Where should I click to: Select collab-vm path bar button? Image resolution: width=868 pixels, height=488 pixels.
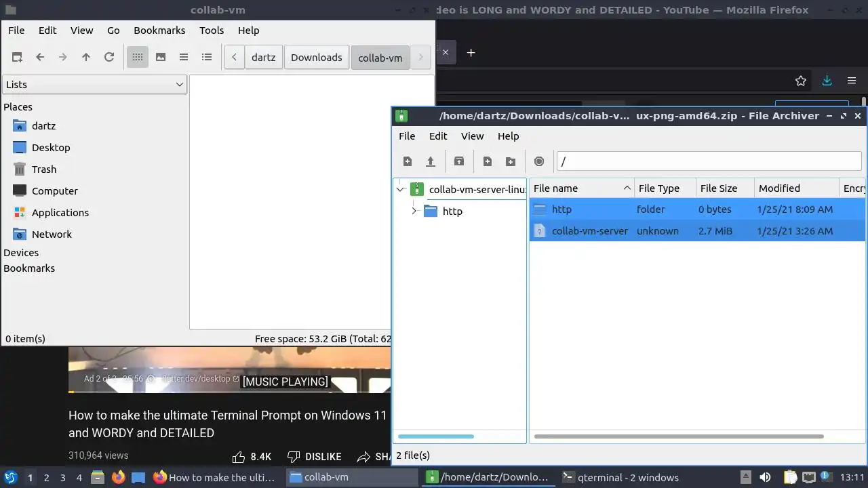[x=380, y=58]
